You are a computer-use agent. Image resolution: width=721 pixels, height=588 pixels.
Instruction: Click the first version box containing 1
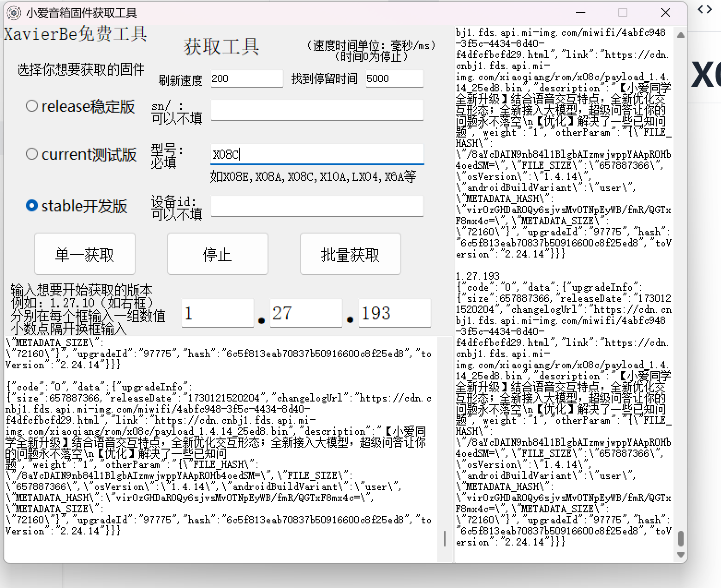pyautogui.click(x=218, y=313)
